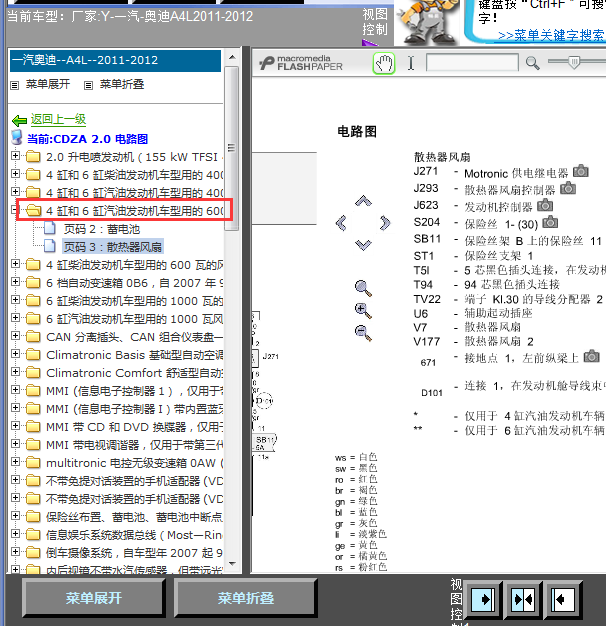Expand CAN 分离插头 folder
This screenshot has height=626, width=606.
point(15,335)
